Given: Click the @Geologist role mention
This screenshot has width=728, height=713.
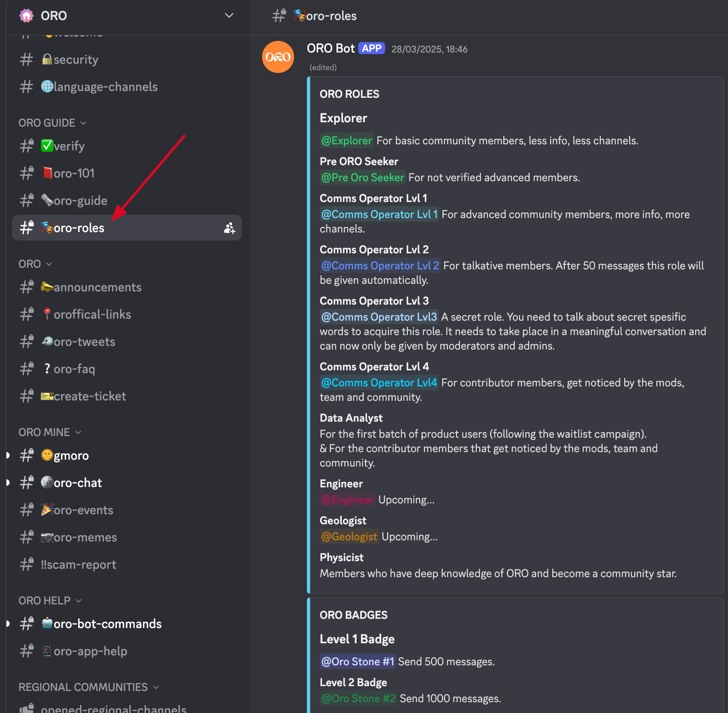Looking at the screenshot, I should click(x=349, y=537).
